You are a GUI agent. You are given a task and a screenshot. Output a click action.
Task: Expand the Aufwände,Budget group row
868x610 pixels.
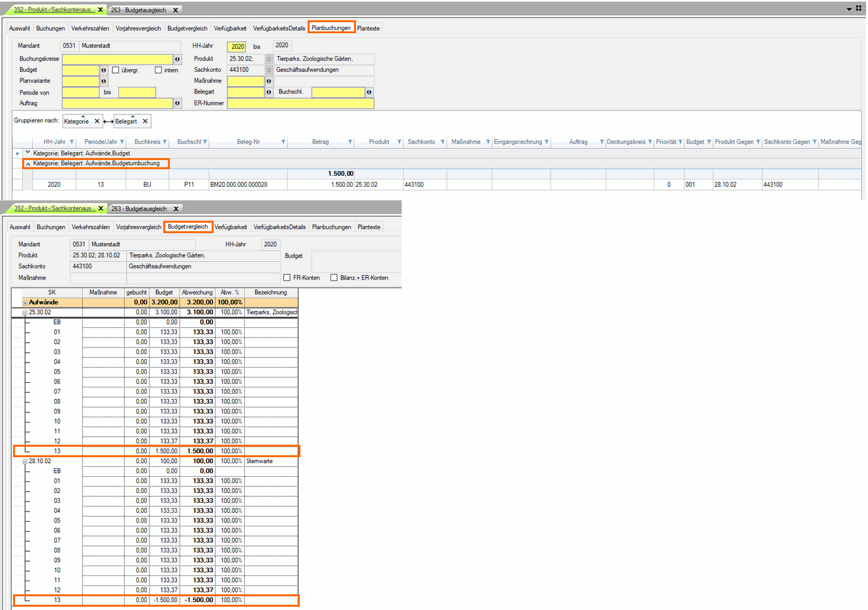click(27, 153)
